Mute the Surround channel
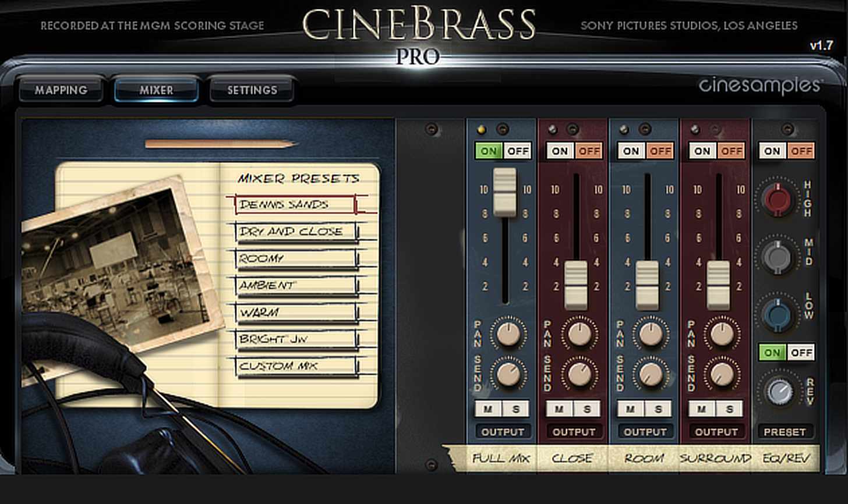848x504 pixels. [701, 409]
